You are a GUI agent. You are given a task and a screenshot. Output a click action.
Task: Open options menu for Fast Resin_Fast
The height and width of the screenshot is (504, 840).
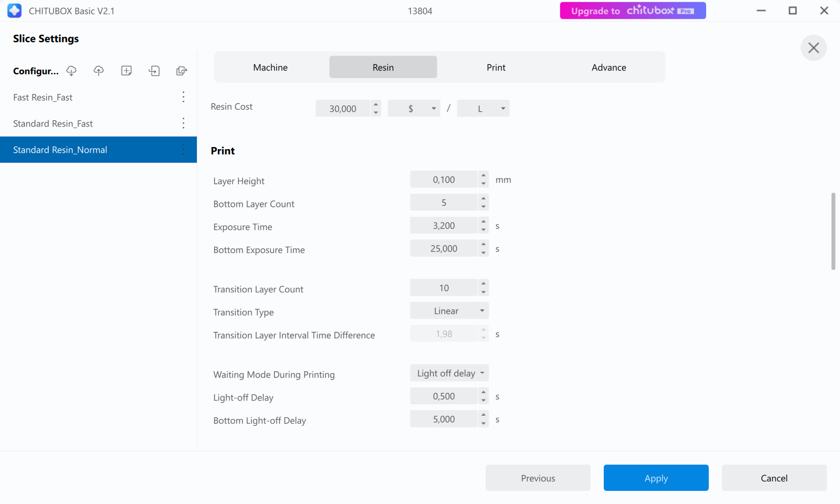point(183,97)
